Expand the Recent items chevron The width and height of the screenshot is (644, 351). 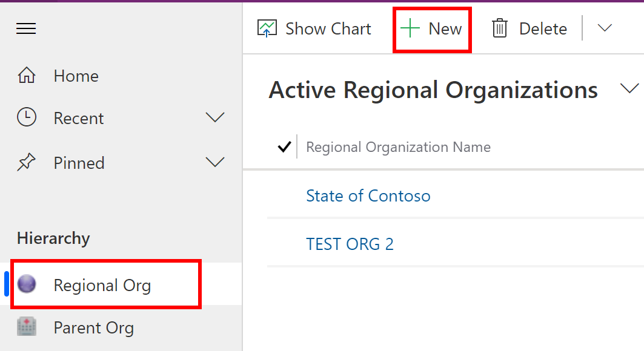pyautogui.click(x=215, y=117)
